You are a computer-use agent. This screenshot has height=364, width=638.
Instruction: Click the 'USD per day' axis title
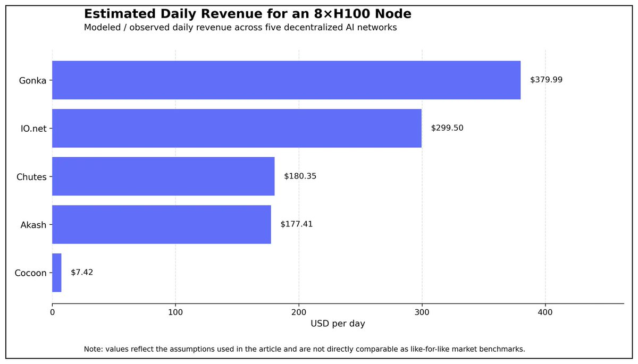tap(338, 324)
